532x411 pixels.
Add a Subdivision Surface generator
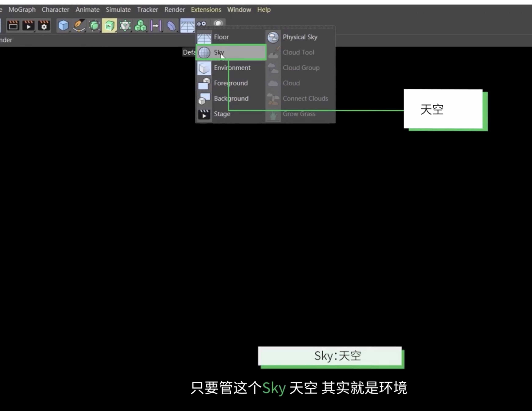pos(94,25)
